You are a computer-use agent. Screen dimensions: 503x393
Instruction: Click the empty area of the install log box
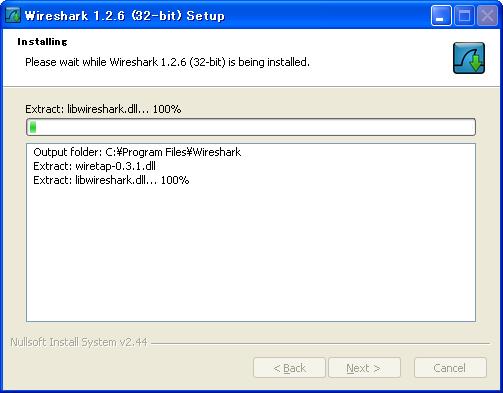coord(251,253)
